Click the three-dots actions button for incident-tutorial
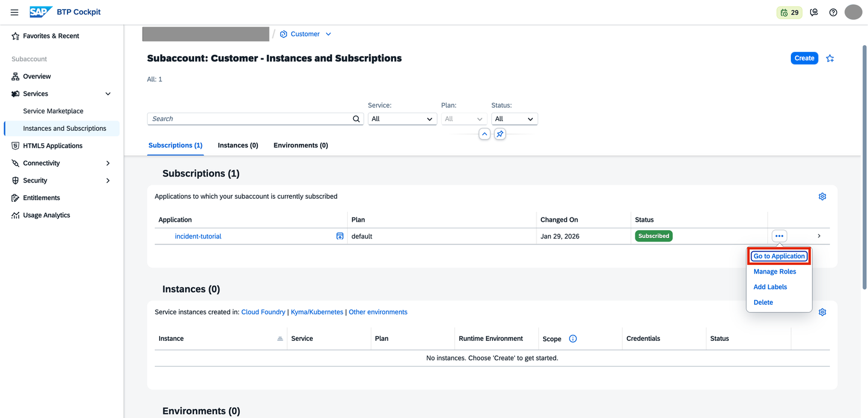 point(779,236)
